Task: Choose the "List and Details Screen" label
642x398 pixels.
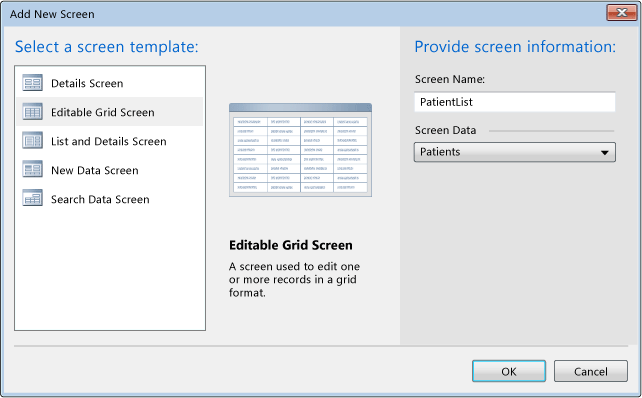Action: 109,142
